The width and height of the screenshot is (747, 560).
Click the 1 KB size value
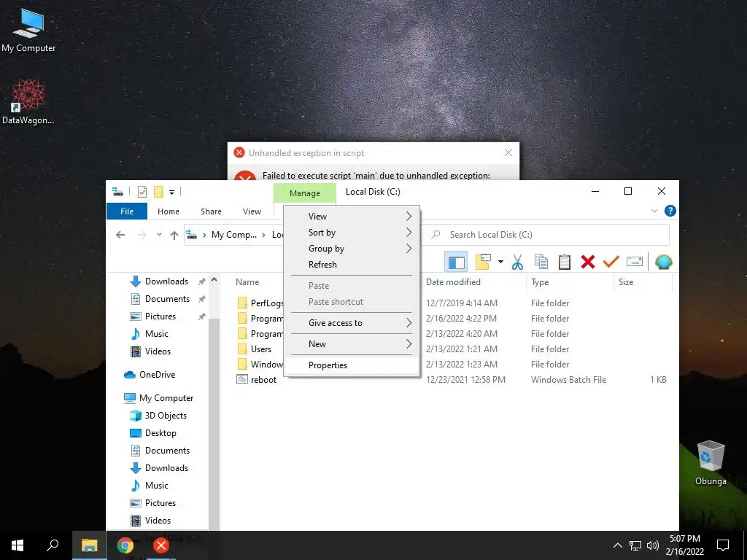(x=658, y=379)
